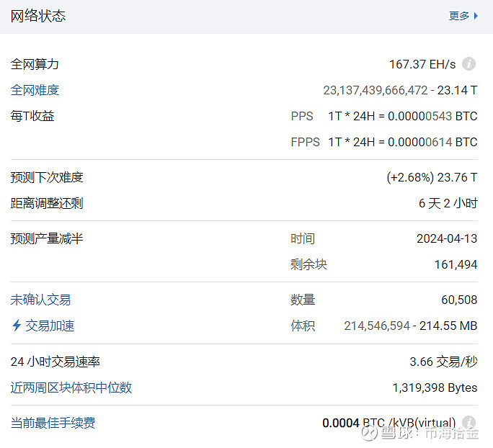The image size is (493, 448).
Task: Select the value 0.00000543 BTC
Action: click(432, 116)
